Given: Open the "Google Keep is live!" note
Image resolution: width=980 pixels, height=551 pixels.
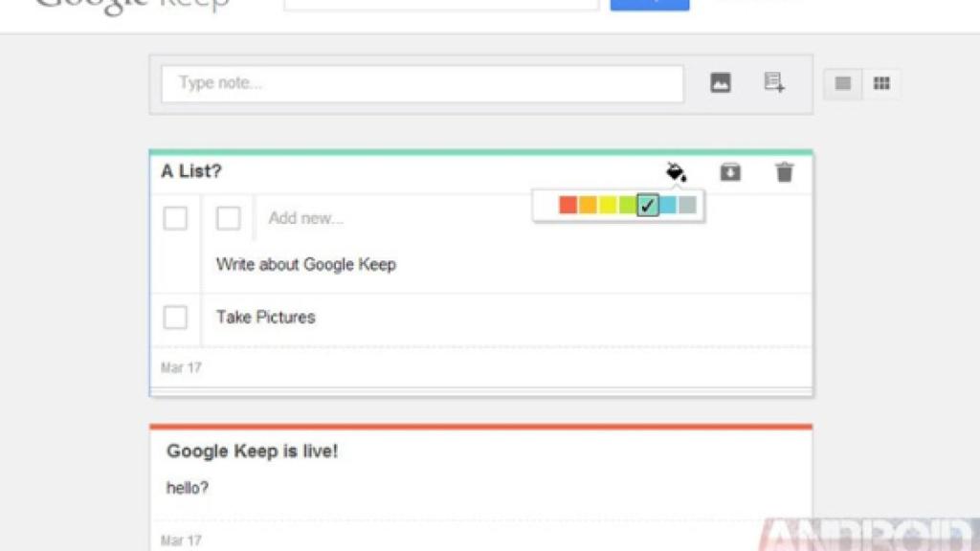Looking at the screenshot, I should coord(254,451).
